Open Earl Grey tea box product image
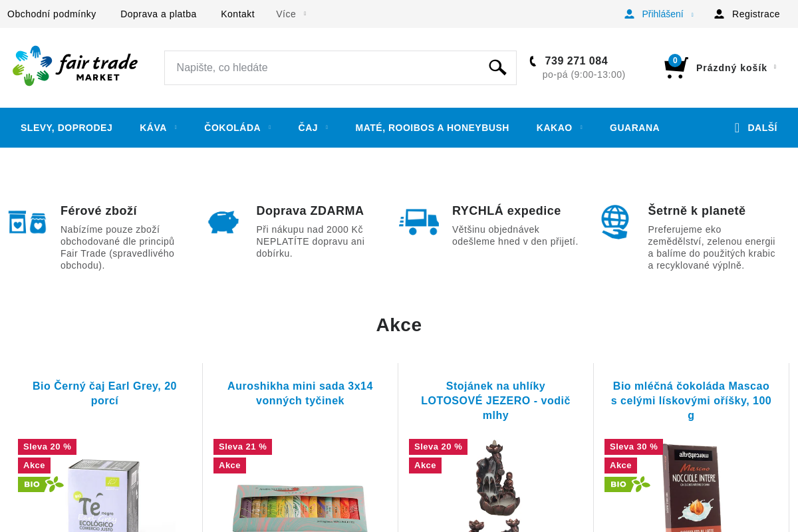The image size is (798, 532). [104, 495]
